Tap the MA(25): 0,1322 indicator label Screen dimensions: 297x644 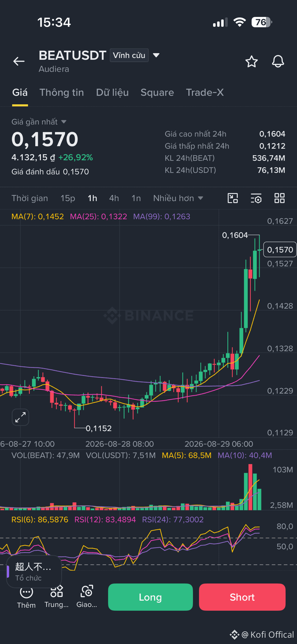click(99, 217)
